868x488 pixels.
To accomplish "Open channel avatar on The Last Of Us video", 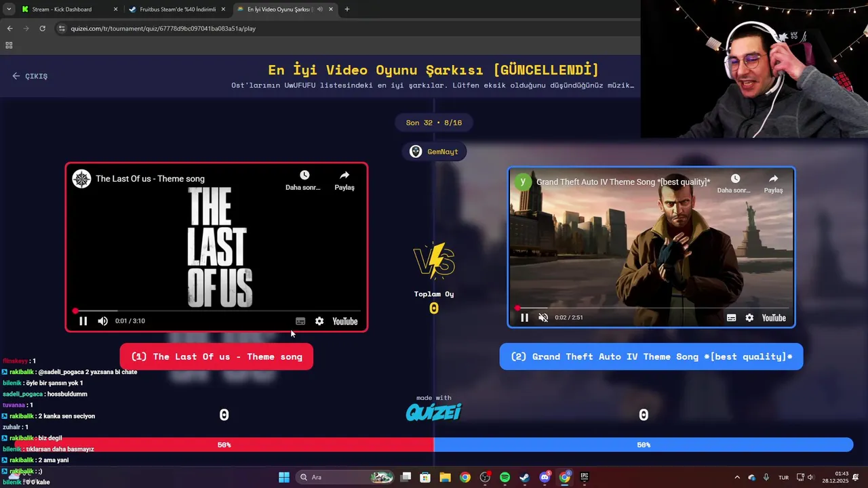I will pos(81,179).
